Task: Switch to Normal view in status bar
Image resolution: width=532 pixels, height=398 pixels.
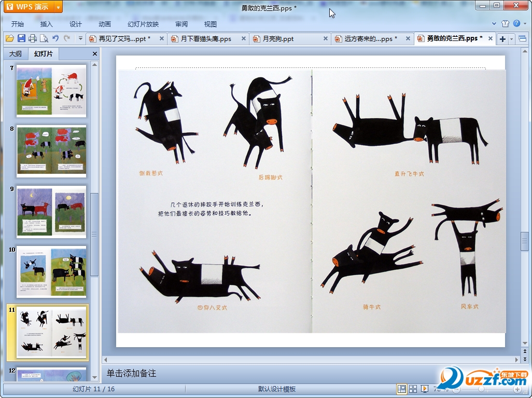Action: [402, 389]
